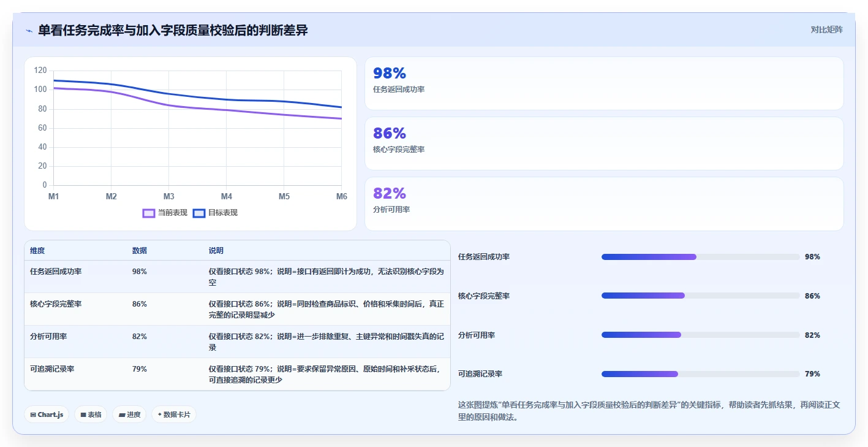Click the M4 axis label on chart

click(x=227, y=196)
